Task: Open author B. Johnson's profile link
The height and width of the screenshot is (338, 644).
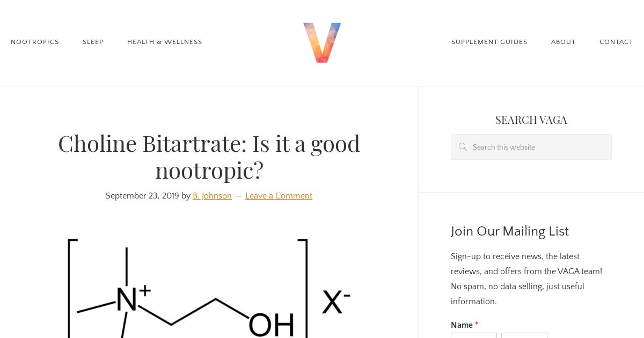Action: tap(212, 196)
